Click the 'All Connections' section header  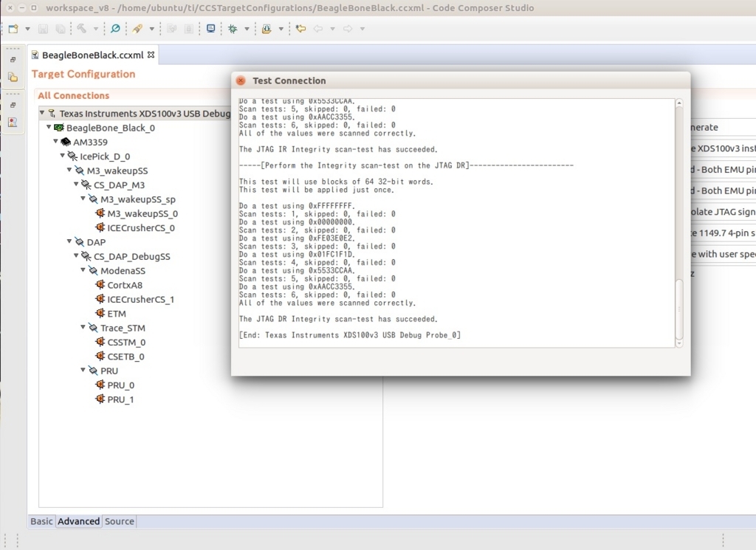tap(74, 95)
